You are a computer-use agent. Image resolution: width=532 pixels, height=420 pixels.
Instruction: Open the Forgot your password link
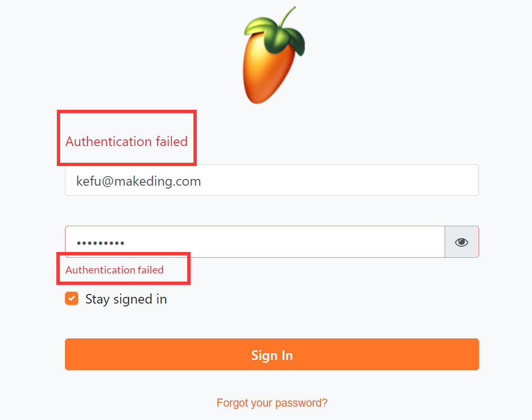point(272,403)
